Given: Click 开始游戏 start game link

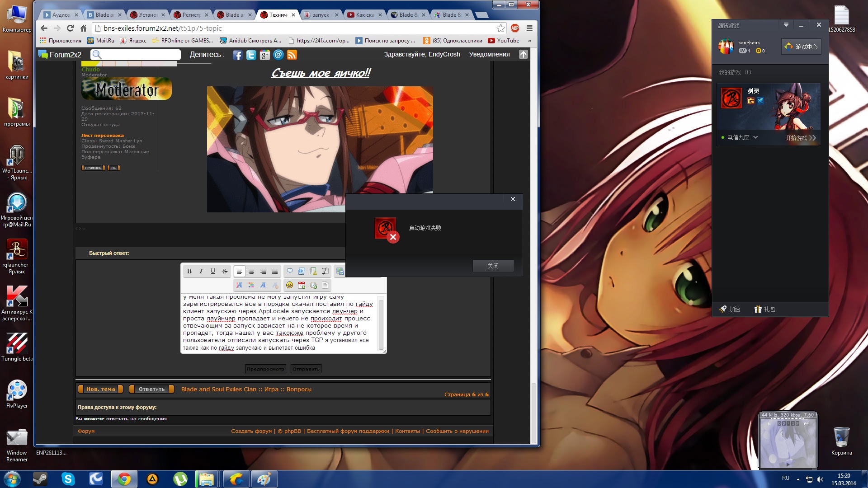Looking at the screenshot, I should tap(801, 138).
